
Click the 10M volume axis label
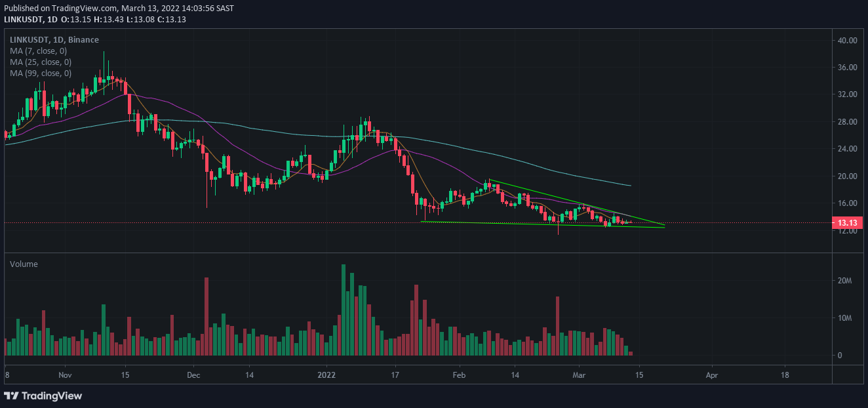(844, 318)
